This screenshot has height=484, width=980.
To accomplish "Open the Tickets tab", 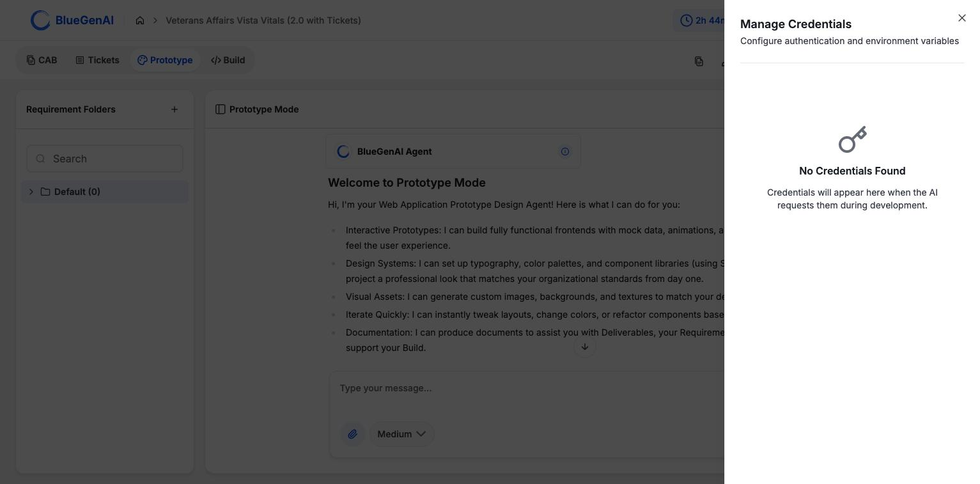I will tap(97, 60).
